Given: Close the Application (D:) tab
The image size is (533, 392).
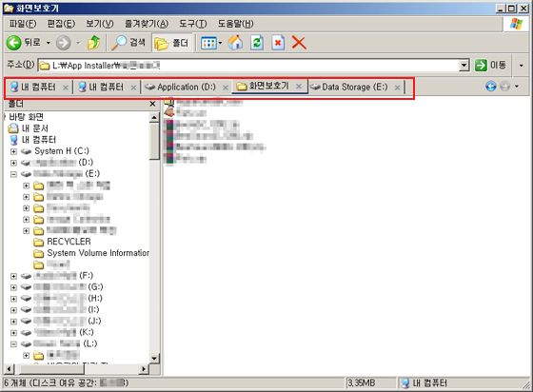Looking at the screenshot, I should coord(225,88).
